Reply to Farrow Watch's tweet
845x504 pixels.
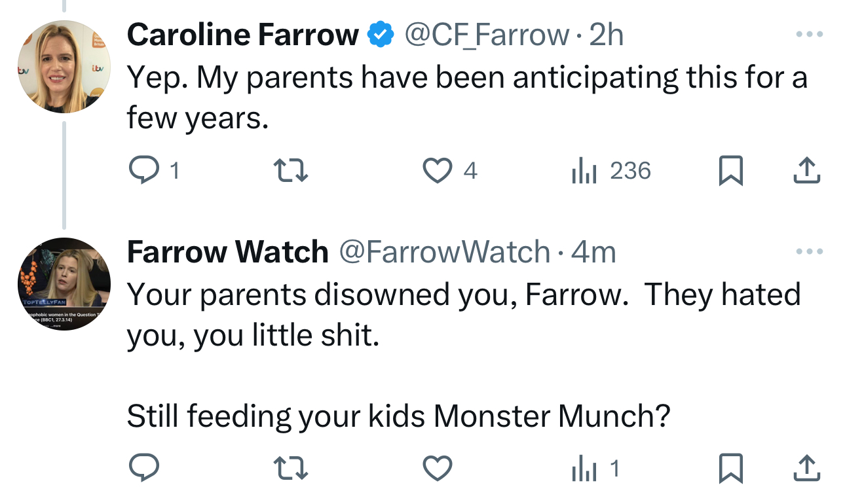click(143, 468)
